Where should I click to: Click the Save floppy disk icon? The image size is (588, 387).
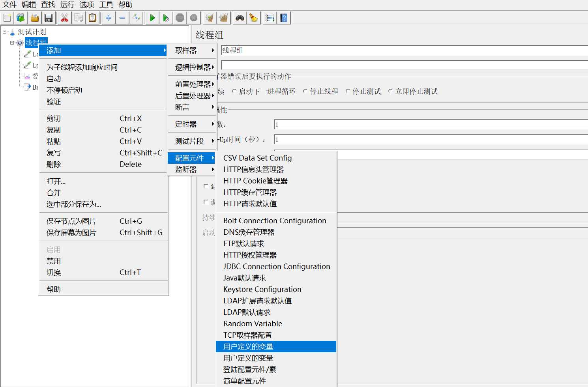49,18
